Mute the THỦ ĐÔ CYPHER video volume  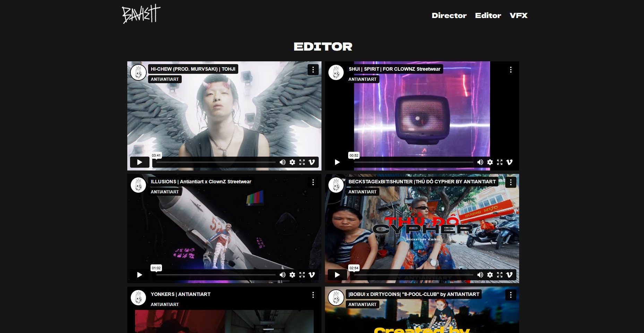pos(480,275)
